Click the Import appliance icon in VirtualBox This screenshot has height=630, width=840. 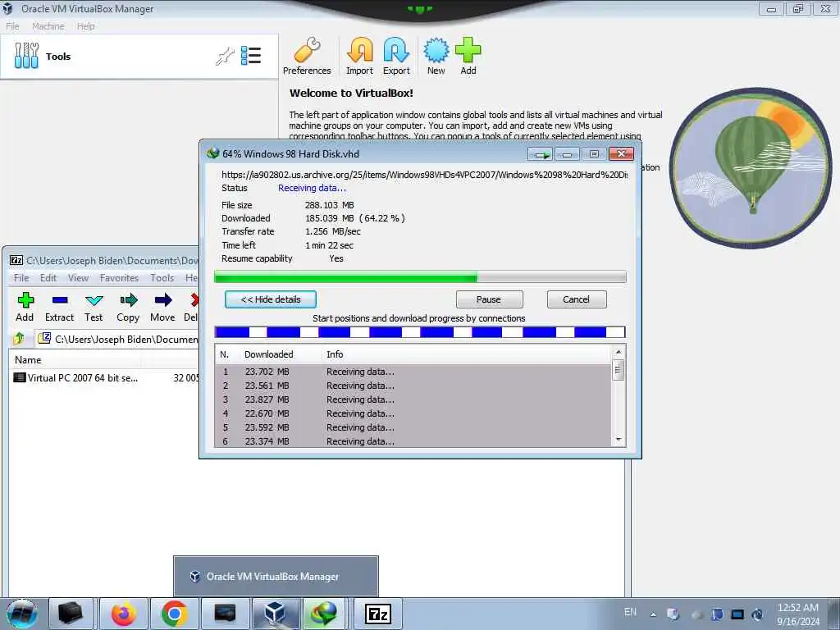[359, 56]
